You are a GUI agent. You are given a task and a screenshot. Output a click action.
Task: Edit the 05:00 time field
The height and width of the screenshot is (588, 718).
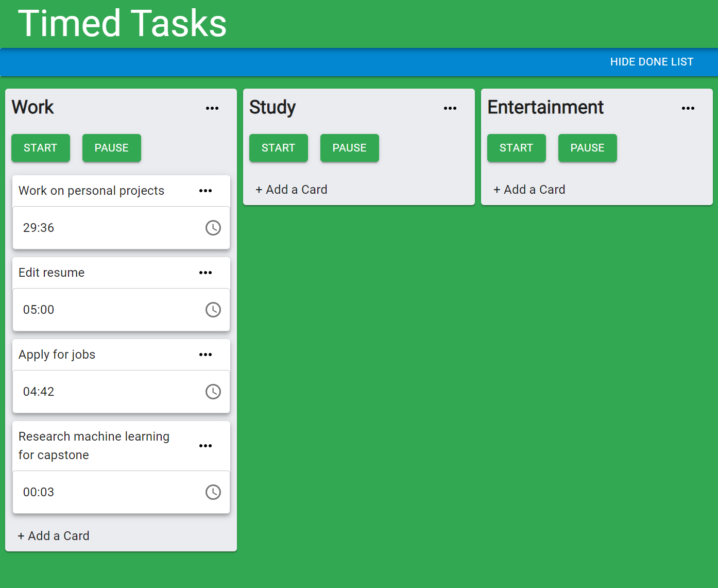click(x=39, y=310)
